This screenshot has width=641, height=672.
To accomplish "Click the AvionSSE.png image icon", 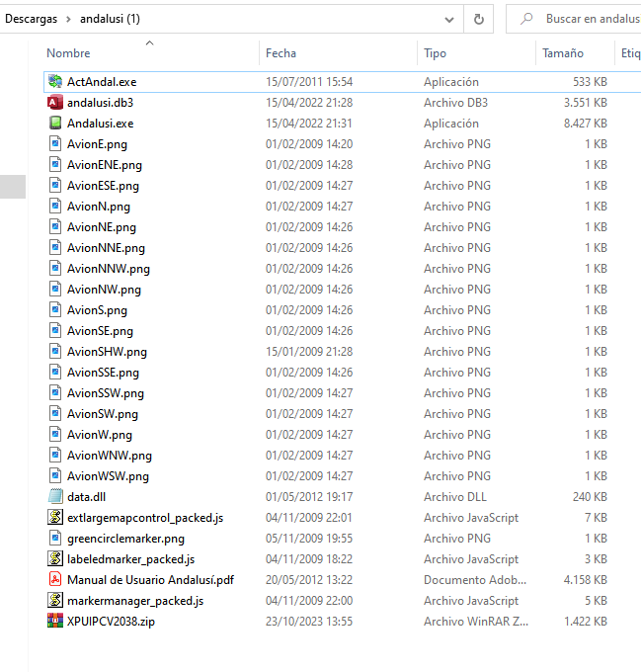I will [54, 372].
